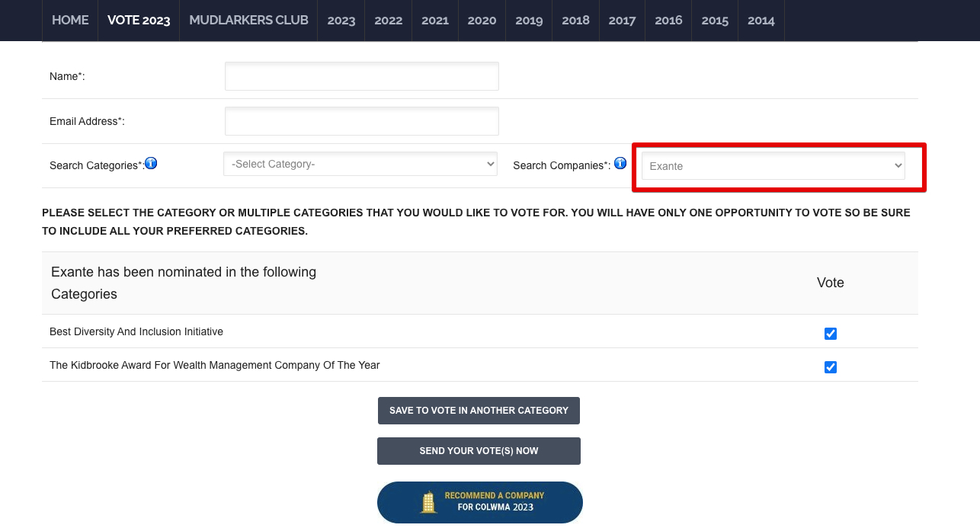Select the 2023 year tab
This screenshot has width=980, height=528.
tap(341, 21)
